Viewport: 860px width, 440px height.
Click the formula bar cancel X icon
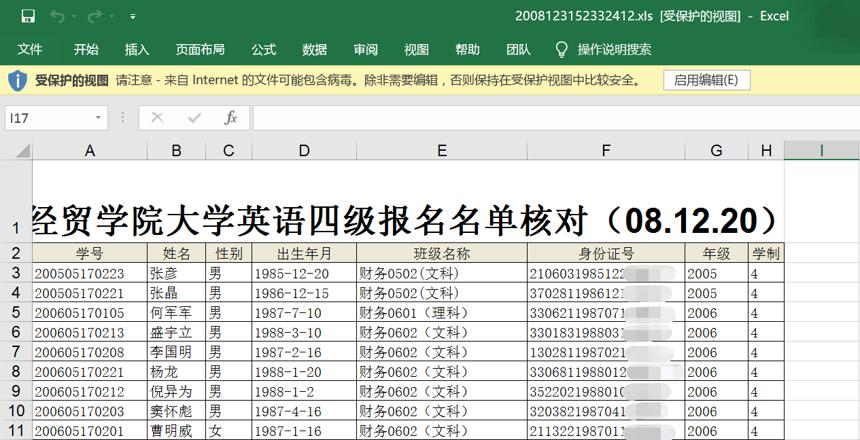click(x=157, y=117)
